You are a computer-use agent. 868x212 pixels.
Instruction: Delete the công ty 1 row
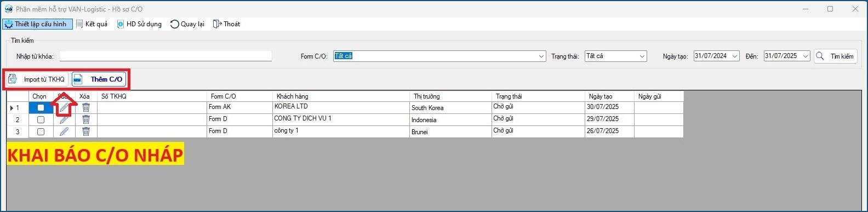point(86,131)
